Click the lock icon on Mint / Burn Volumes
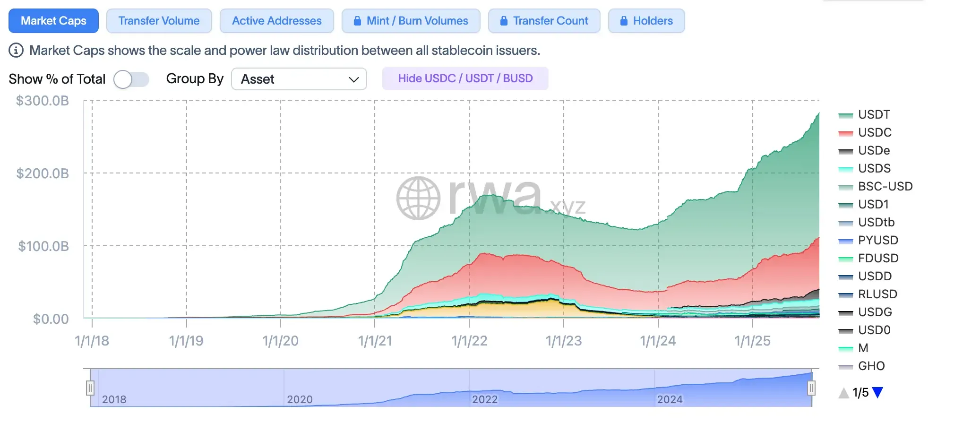980x432 pixels. (357, 21)
